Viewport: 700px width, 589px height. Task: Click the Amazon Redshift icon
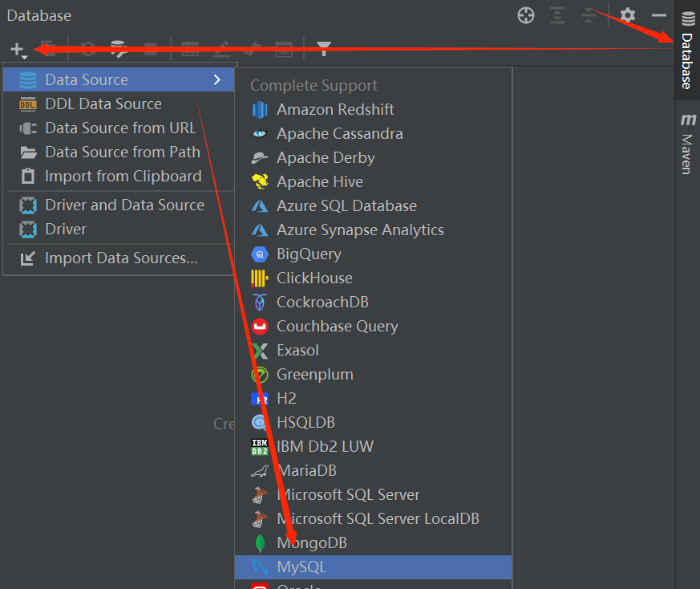[259, 109]
